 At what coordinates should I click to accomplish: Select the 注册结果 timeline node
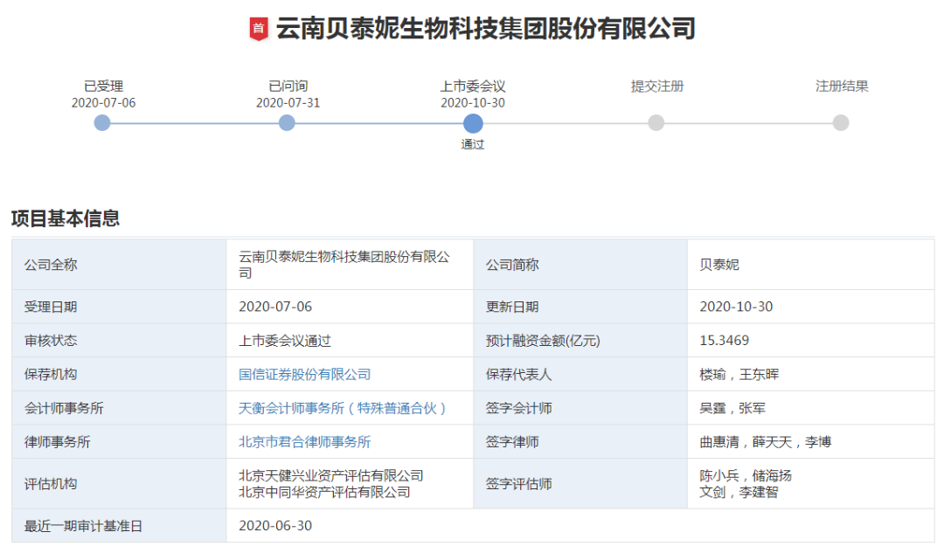tap(841, 123)
